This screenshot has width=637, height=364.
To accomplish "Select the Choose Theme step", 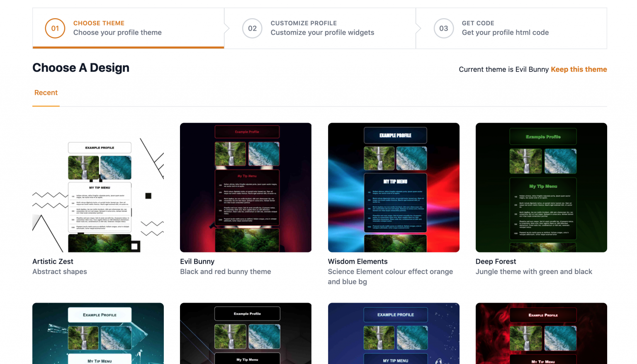I will click(117, 28).
